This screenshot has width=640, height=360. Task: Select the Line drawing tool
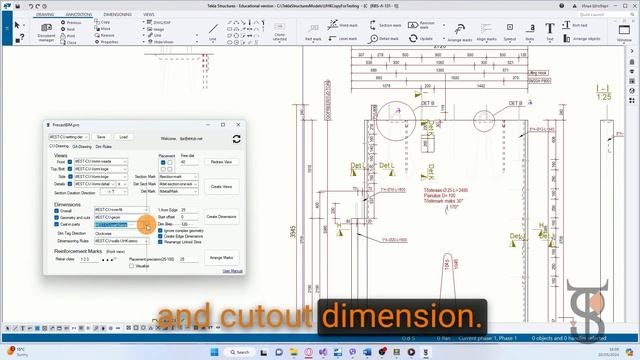(213, 31)
